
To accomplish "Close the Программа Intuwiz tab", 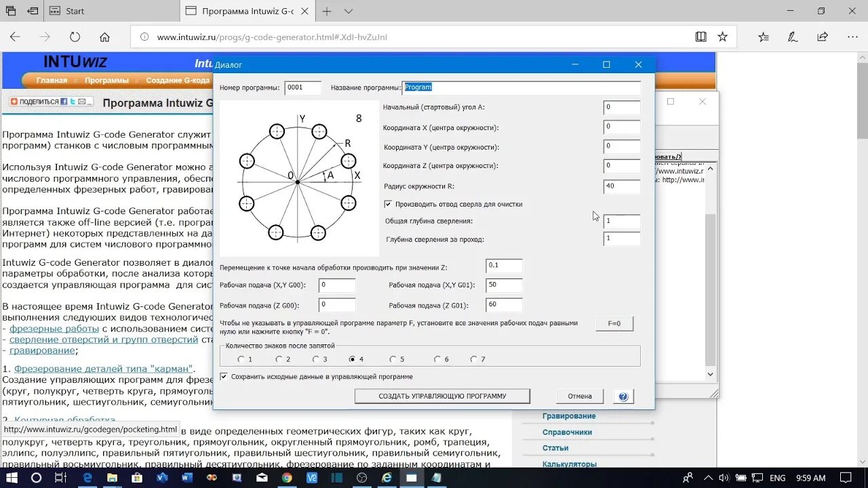I will (304, 11).
